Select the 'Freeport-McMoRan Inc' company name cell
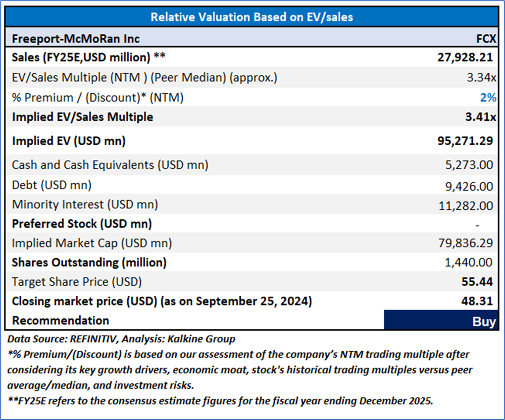The width and height of the screenshot is (505, 420). click(76, 39)
